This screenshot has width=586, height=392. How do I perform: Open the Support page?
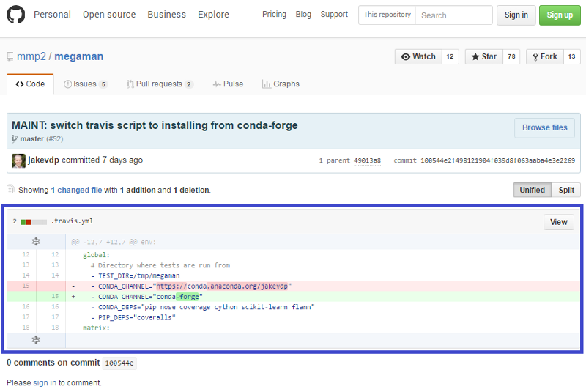334,14
